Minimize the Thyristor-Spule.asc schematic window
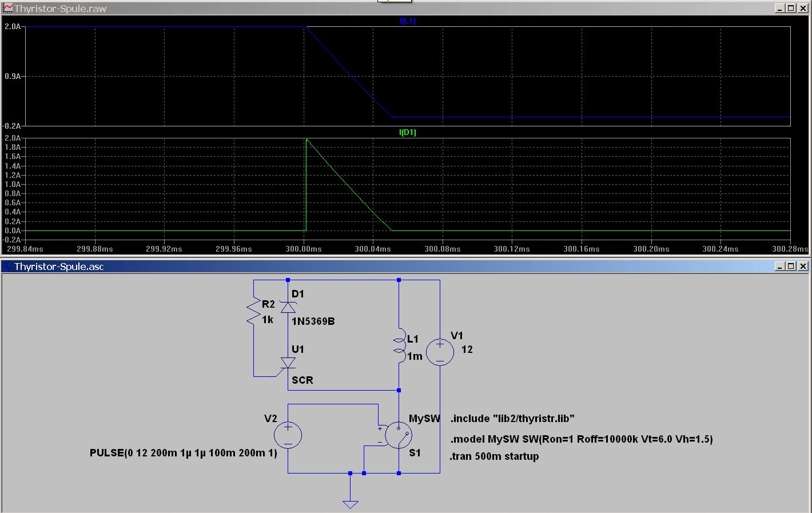This screenshot has width=812, height=513. (x=780, y=266)
